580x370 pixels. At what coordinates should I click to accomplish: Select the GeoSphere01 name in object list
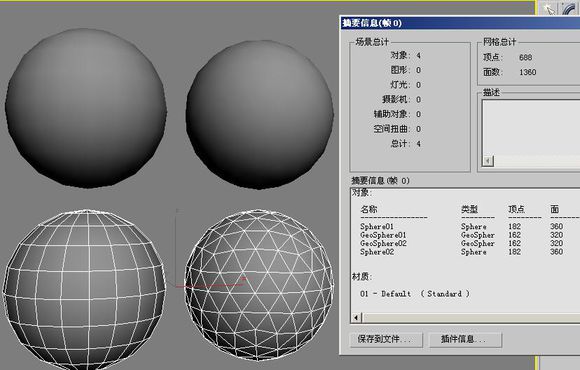click(x=383, y=235)
